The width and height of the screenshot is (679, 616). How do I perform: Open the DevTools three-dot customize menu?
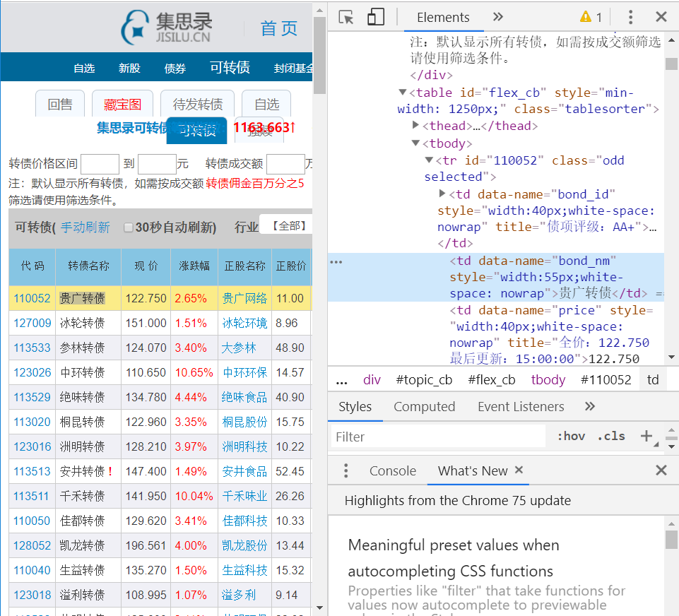(x=630, y=18)
